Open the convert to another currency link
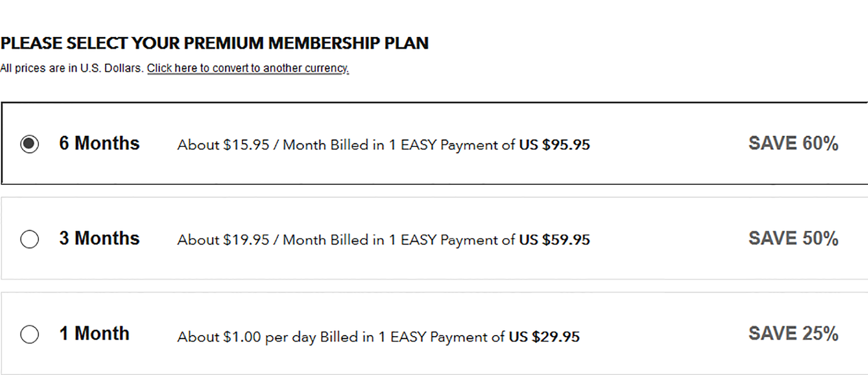 [248, 69]
